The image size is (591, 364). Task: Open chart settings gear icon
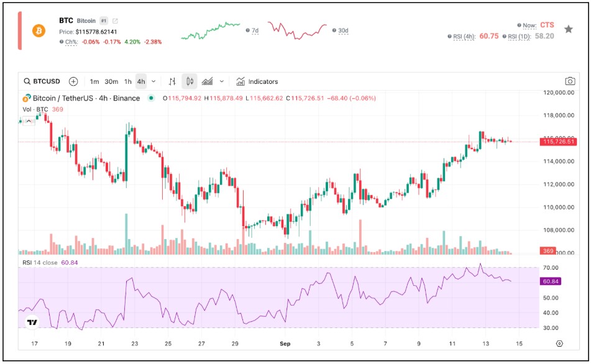559,344
